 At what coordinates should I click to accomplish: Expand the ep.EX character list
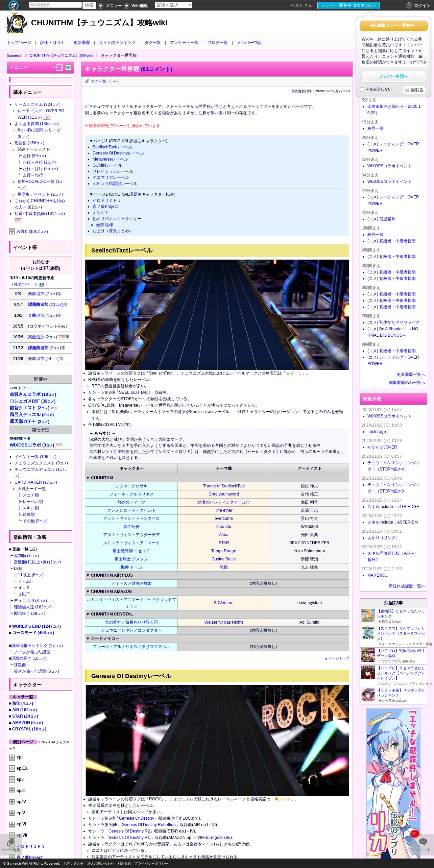pyautogui.click(x=12, y=768)
